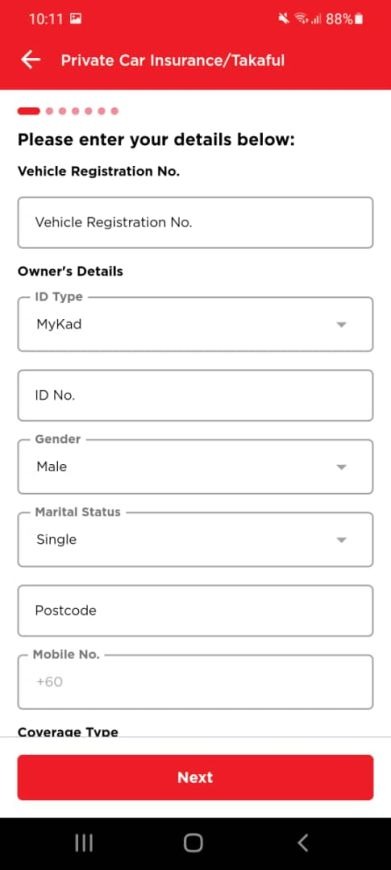Select the last progress step dot
391x870 pixels.
pyautogui.click(x=114, y=111)
